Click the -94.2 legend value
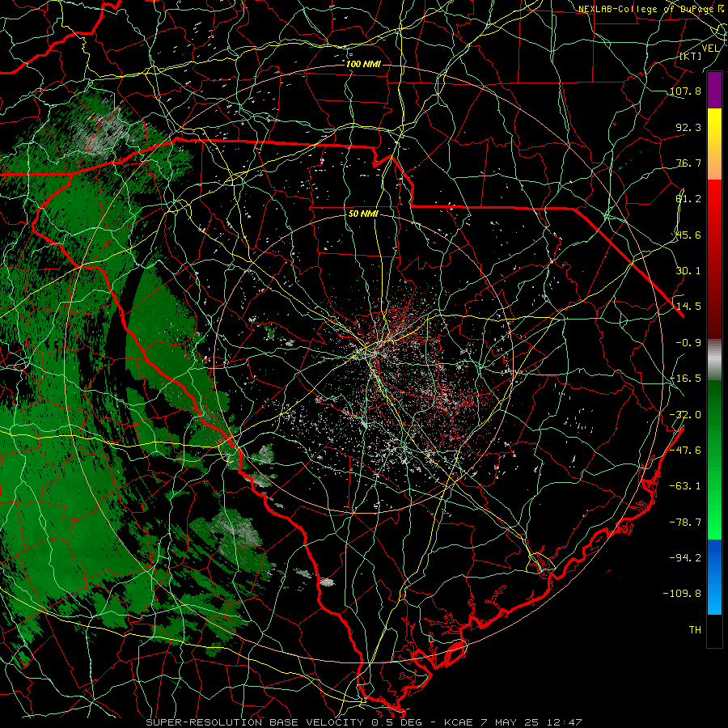The image size is (728, 728). click(x=685, y=557)
